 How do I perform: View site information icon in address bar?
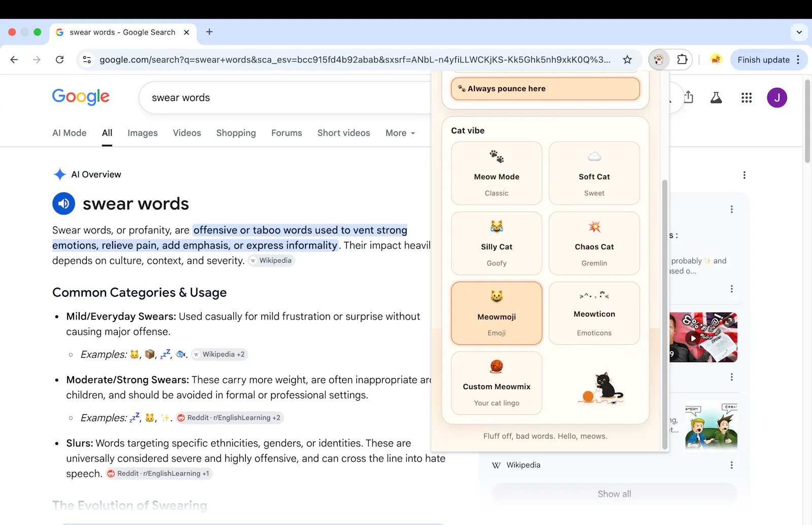pos(87,60)
